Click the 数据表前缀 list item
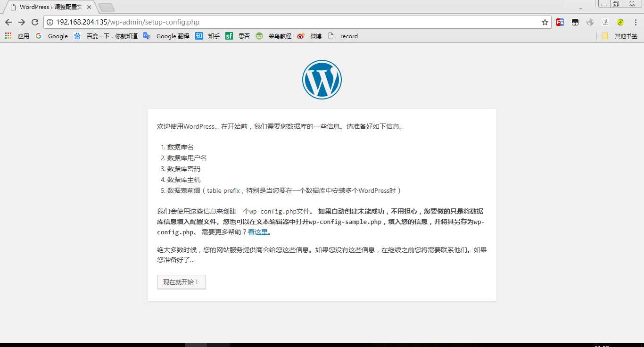This screenshot has height=347, width=644. coord(284,190)
